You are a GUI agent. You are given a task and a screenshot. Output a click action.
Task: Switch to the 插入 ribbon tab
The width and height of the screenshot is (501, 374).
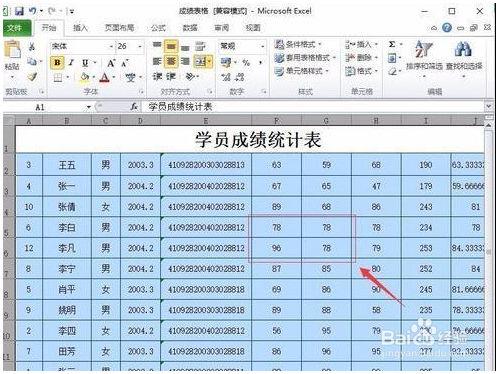(x=80, y=28)
